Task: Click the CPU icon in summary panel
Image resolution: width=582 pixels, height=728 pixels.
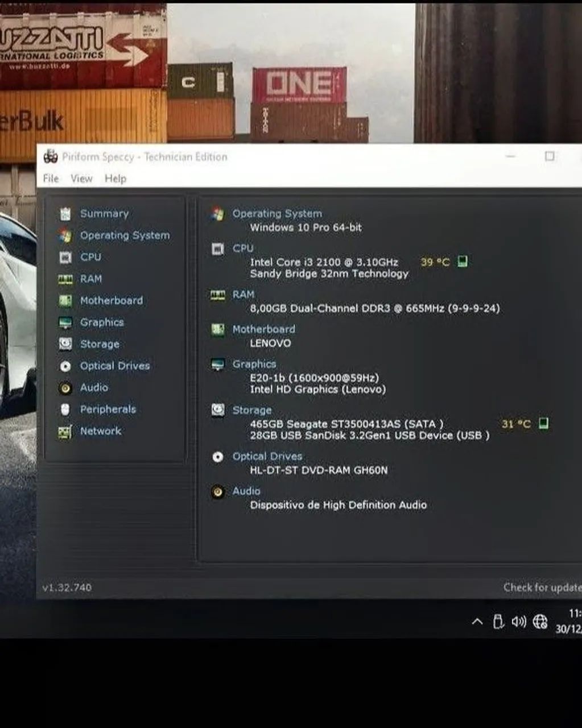Action: [217, 249]
